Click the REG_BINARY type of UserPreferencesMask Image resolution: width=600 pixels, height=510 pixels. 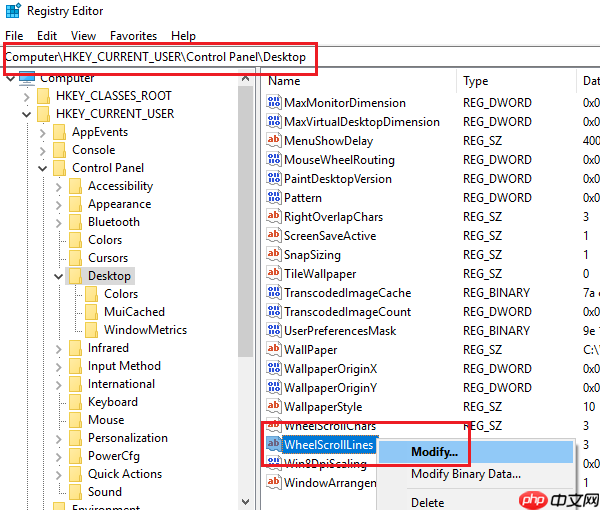[x=496, y=331]
